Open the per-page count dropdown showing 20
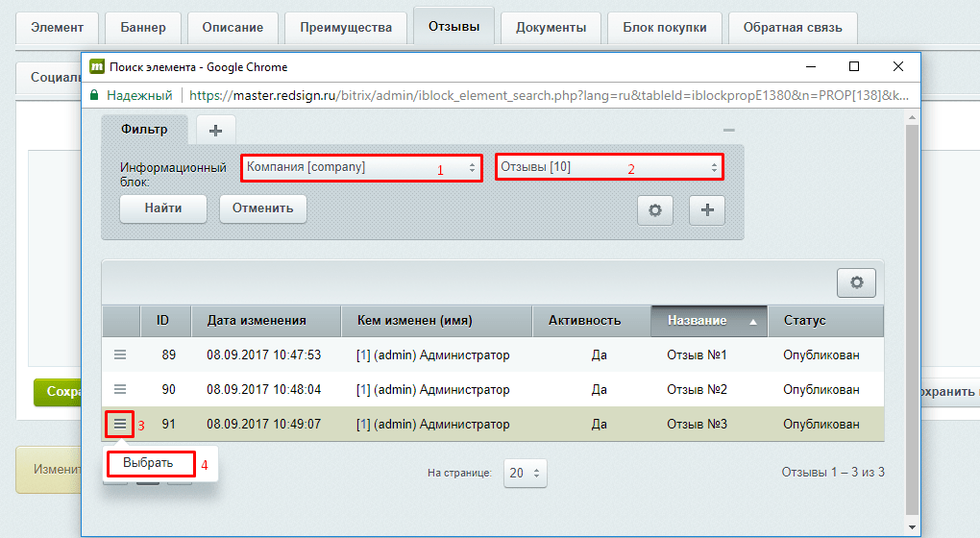Screen dimensions: 980x538 [x=526, y=473]
